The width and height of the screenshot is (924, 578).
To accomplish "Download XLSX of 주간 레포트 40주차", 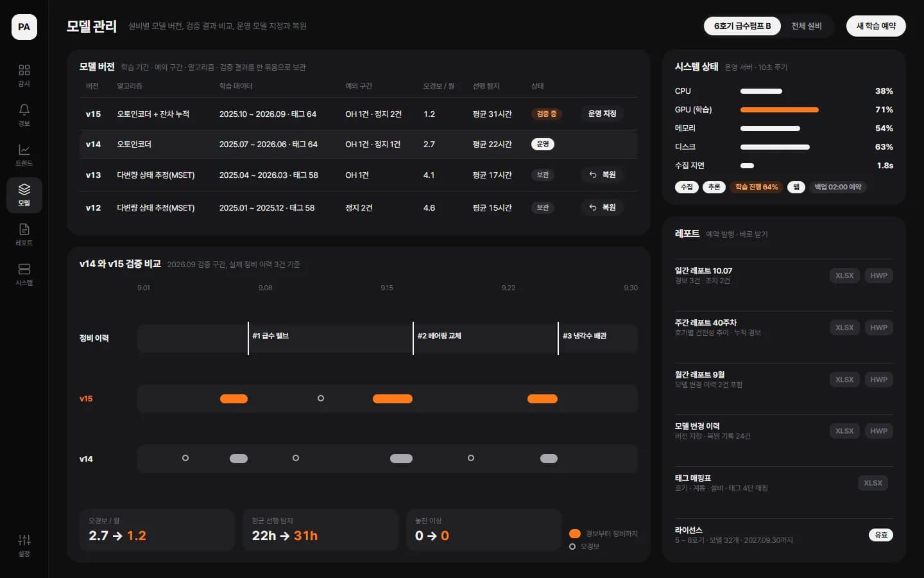I will 844,328.
